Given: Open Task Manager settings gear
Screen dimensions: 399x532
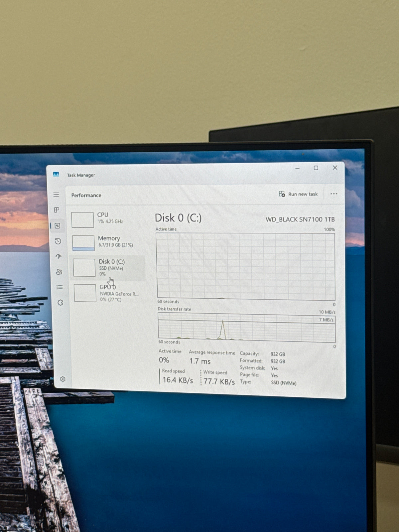Looking at the screenshot, I should (x=63, y=379).
